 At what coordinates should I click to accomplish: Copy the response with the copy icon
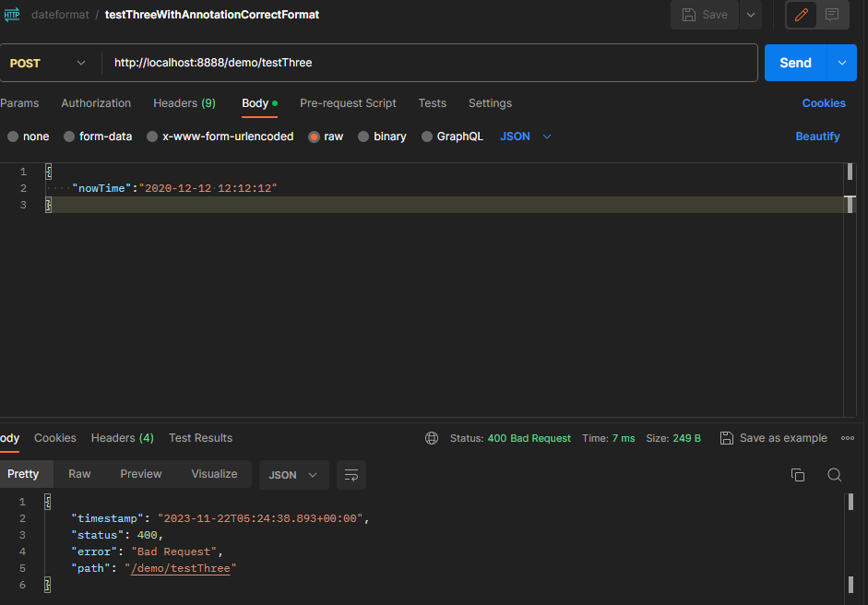(x=798, y=475)
